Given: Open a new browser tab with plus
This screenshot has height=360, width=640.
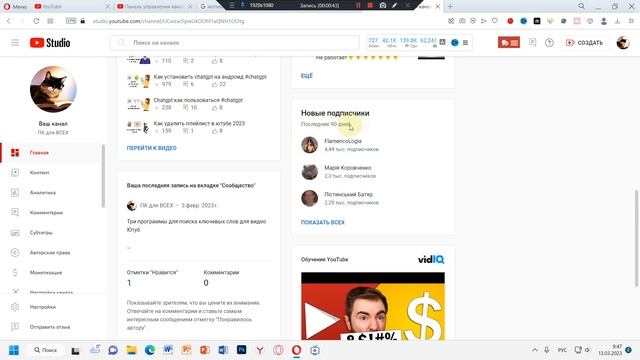Looking at the screenshot, I should (x=450, y=7).
